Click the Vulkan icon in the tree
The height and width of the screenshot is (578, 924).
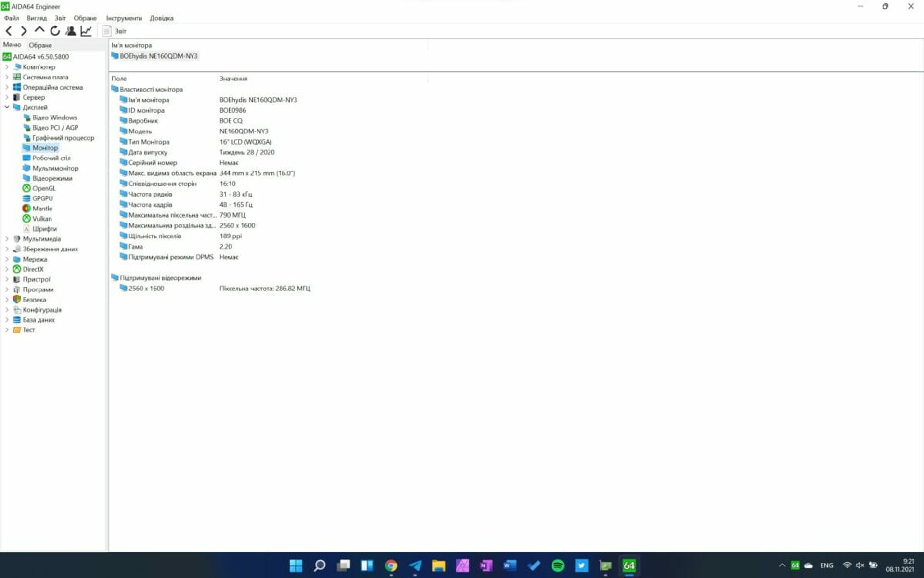(x=26, y=219)
